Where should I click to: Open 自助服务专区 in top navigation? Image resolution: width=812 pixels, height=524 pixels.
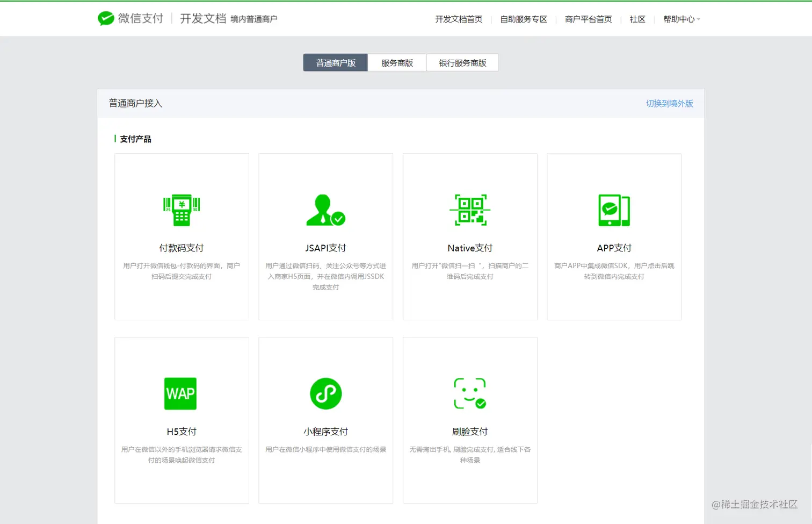524,19
